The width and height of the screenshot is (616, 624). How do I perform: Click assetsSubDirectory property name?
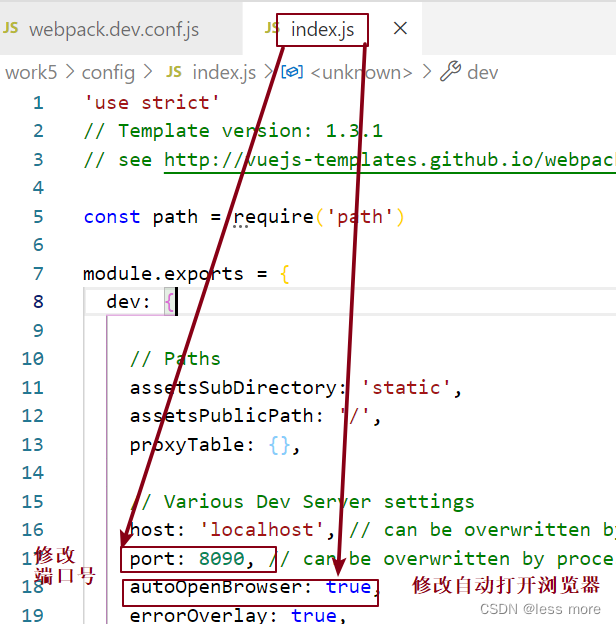[x=233, y=387]
